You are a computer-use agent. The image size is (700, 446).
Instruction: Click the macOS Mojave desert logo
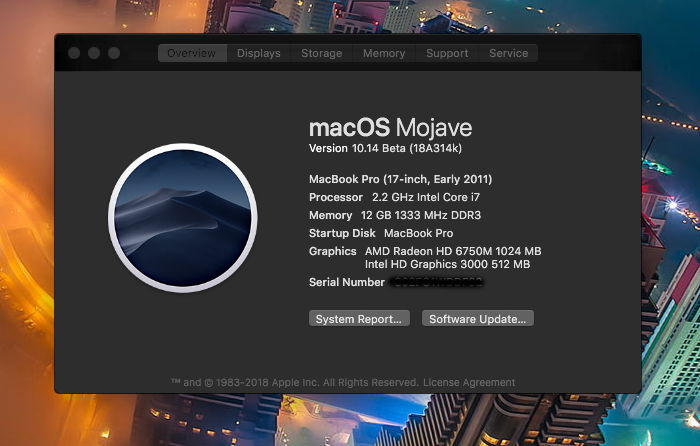click(183, 218)
